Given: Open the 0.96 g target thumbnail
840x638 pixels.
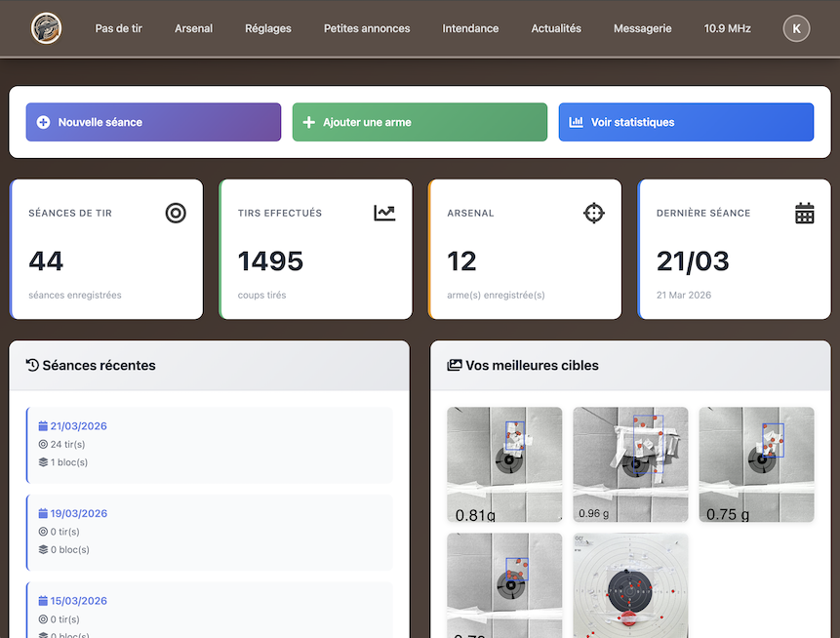Looking at the screenshot, I should pos(630,464).
